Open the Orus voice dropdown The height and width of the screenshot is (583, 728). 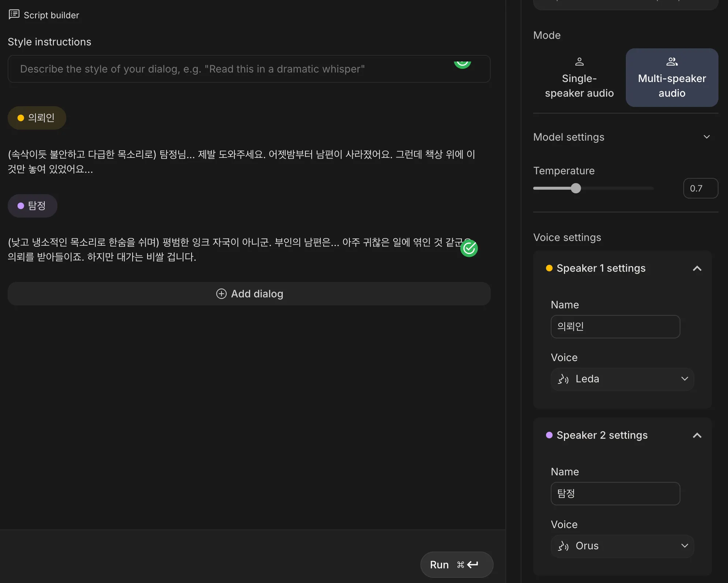pyautogui.click(x=622, y=546)
